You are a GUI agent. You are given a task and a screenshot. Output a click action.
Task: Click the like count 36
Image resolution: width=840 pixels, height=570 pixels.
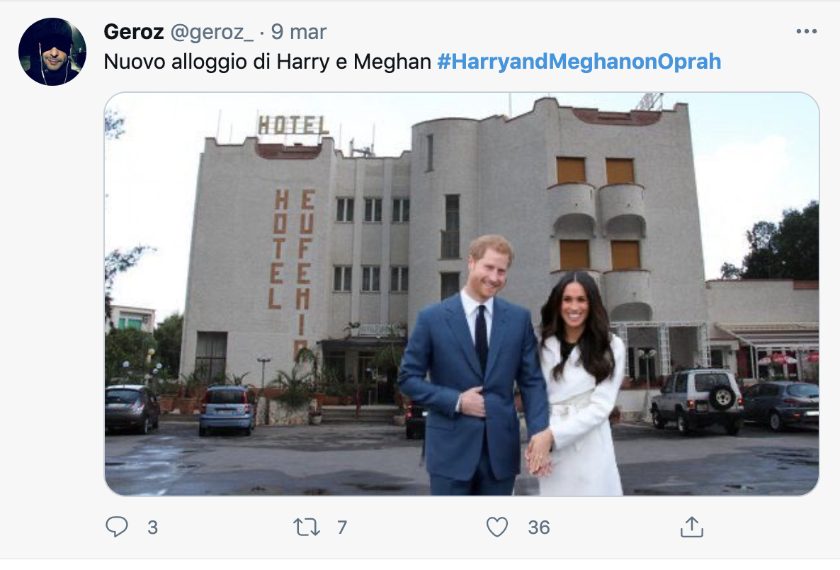point(539,527)
